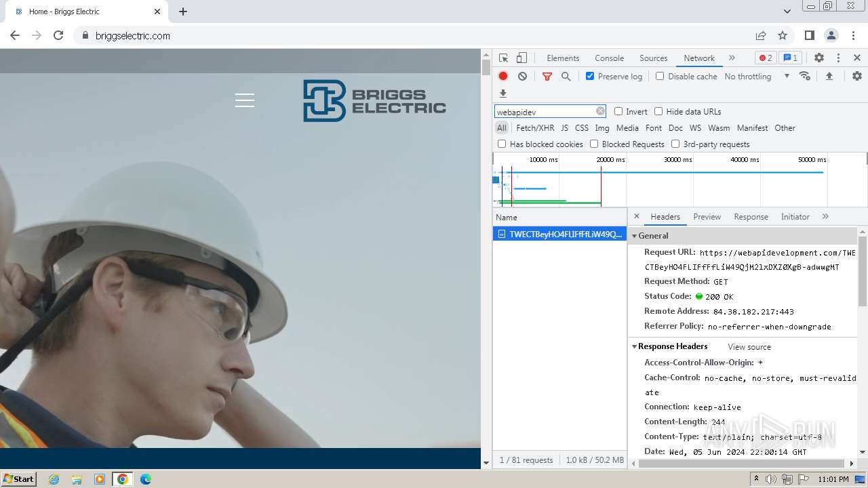Screen dimensions: 868x488
Task: Click View source for response headers
Action: (x=749, y=346)
